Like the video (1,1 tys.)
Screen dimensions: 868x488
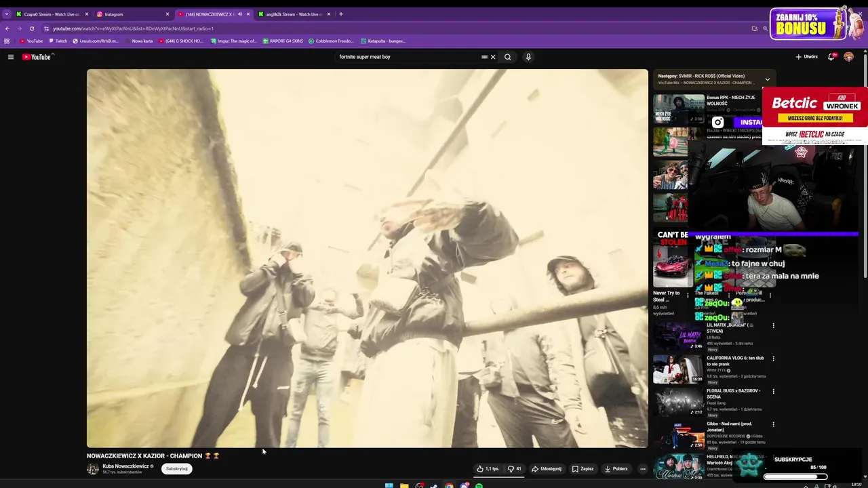click(x=488, y=468)
